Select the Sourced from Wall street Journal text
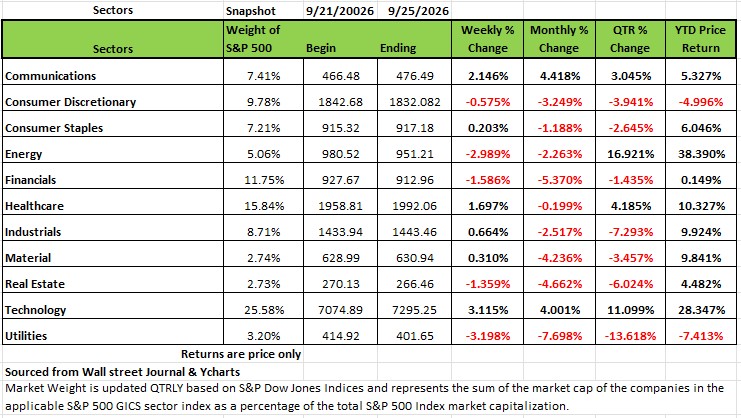Screen dimensions: 741x418 (122, 372)
